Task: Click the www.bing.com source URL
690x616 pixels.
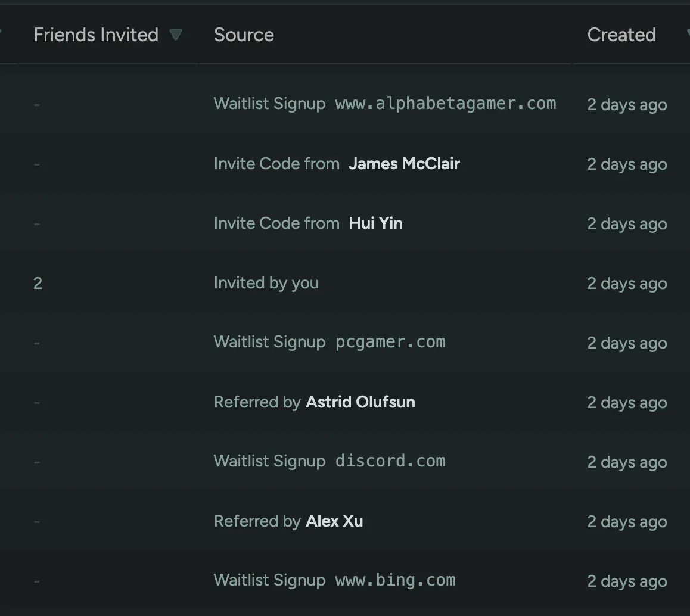Action: (x=395, y=580)
